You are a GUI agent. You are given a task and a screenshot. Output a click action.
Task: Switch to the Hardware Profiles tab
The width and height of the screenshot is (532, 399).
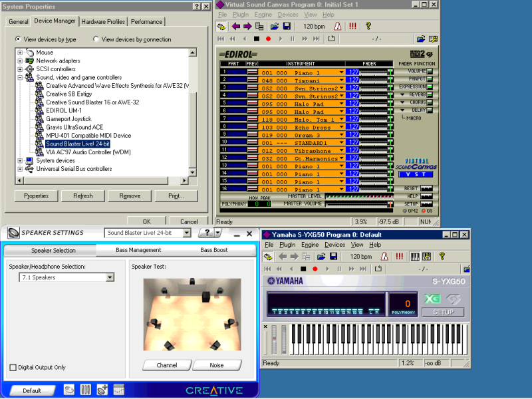pos(103,22)
